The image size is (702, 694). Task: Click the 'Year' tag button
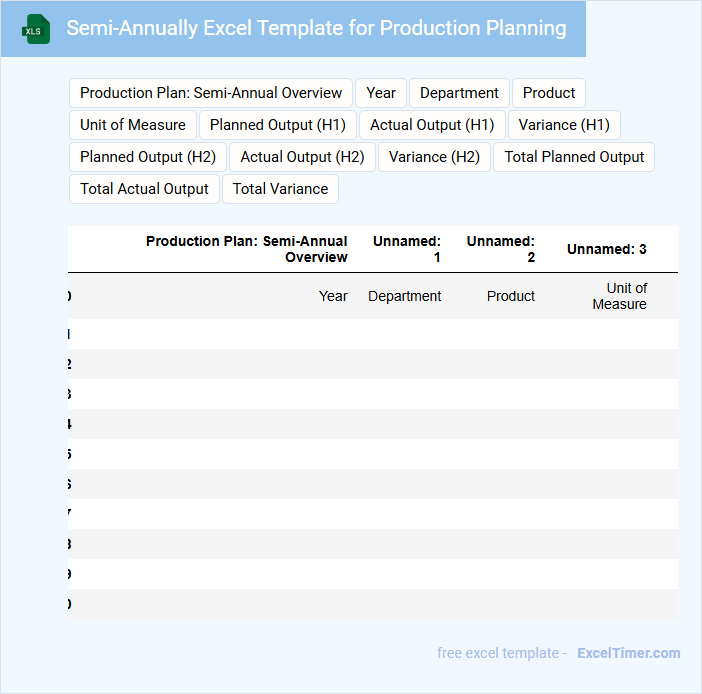tap(381, 93)
